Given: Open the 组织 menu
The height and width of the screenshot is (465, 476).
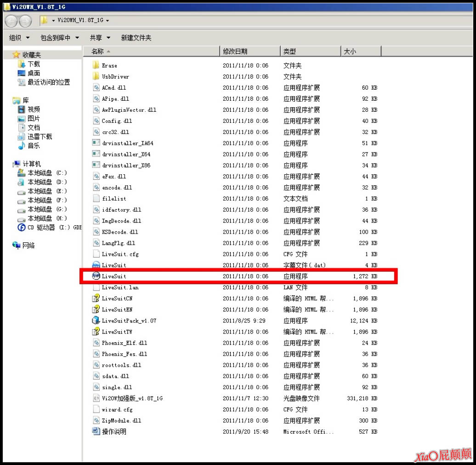Looking at the screenshot, I should click(18, 38).
